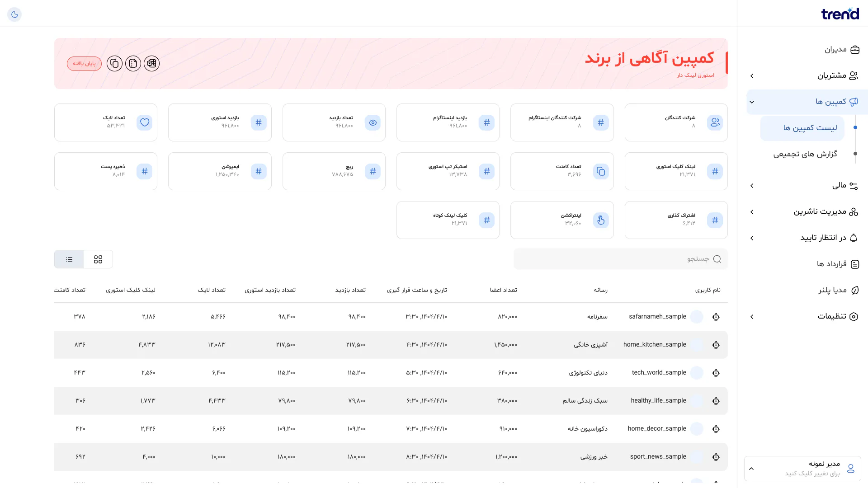
Task: Click the trend logo
Action: [x=840, y=14]
